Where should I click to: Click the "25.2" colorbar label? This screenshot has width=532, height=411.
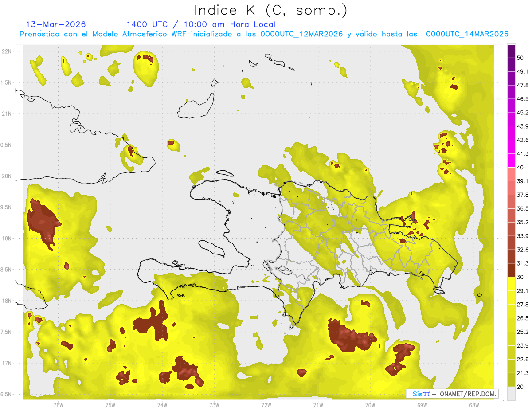click(x=523, y=332)
